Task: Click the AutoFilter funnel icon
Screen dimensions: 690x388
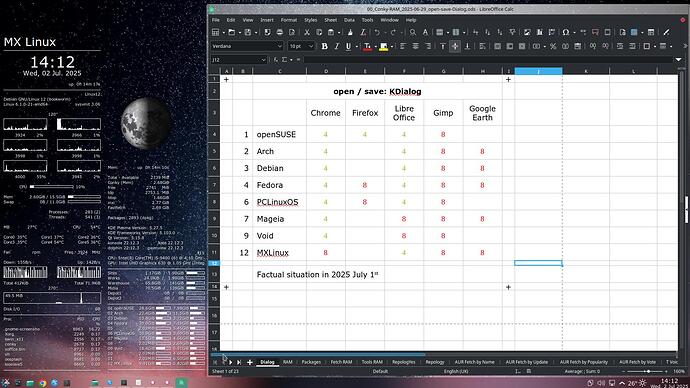Action: [512, 32]
